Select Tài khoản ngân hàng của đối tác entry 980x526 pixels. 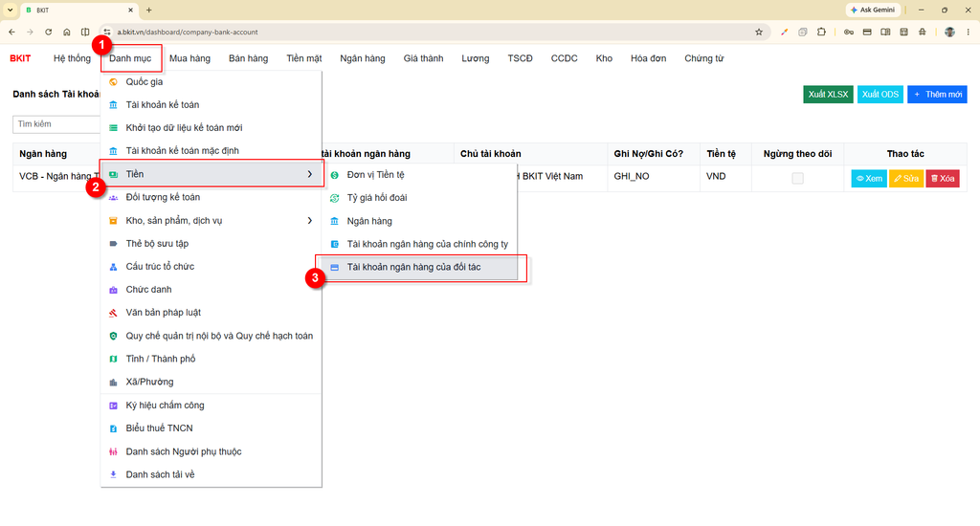coord(421,268)
